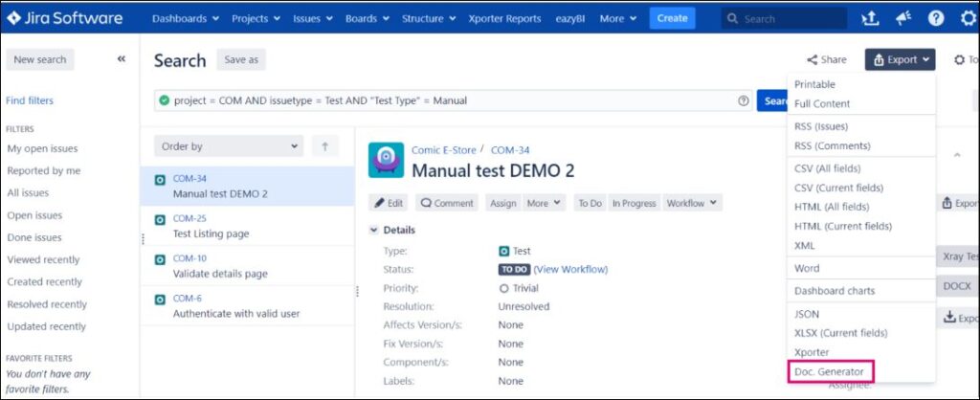Click the Comic E-Store project avatar
This screenshot has height=400, width=980.
pyautogui.click(x=386, y=161)
